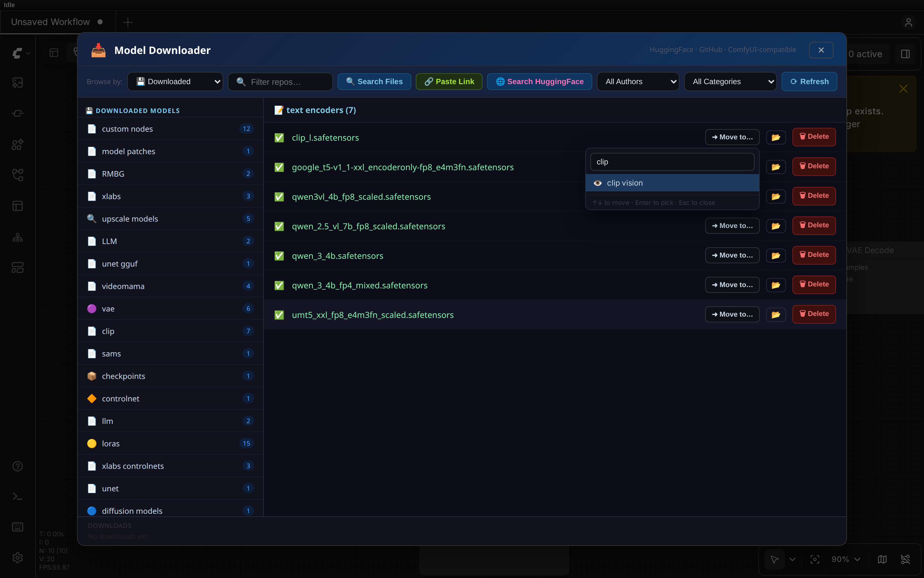Open the Browse by Downloaded dropdown
924x578 pixels.
[175, 82]
